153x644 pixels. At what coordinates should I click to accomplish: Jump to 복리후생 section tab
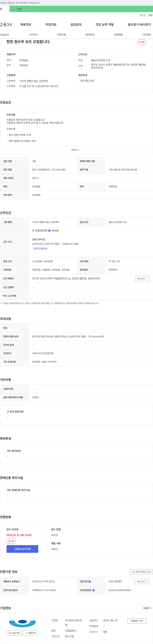click(x=90, y=35)
